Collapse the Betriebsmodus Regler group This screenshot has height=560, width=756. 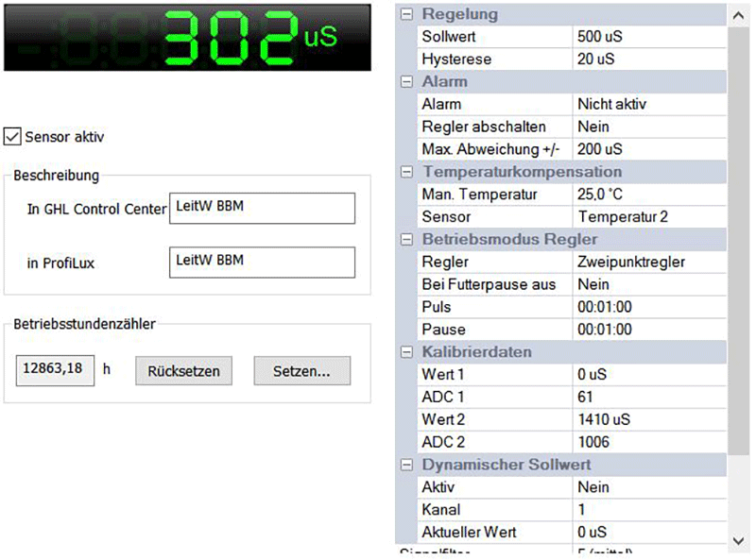coord(407,239)
